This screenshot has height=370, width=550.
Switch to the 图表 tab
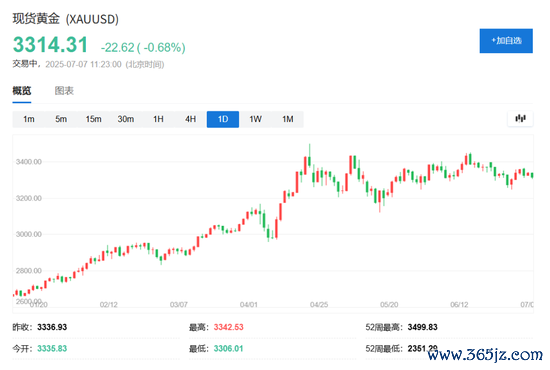64,91
